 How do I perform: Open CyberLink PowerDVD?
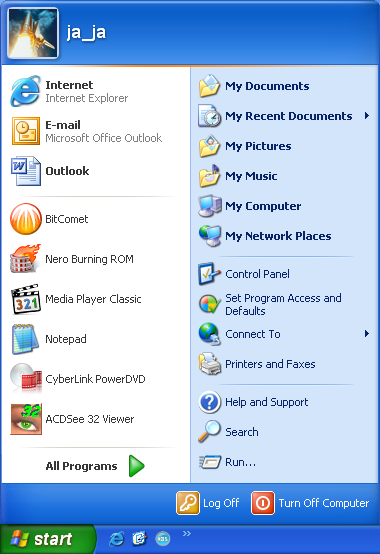click(x=95, y=379)
